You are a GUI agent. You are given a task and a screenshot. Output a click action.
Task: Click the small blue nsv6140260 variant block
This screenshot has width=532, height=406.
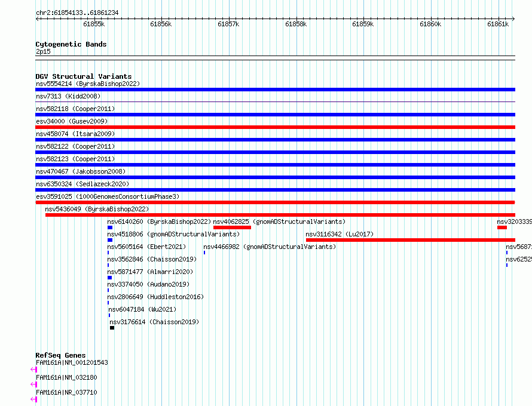click(110, 227)
